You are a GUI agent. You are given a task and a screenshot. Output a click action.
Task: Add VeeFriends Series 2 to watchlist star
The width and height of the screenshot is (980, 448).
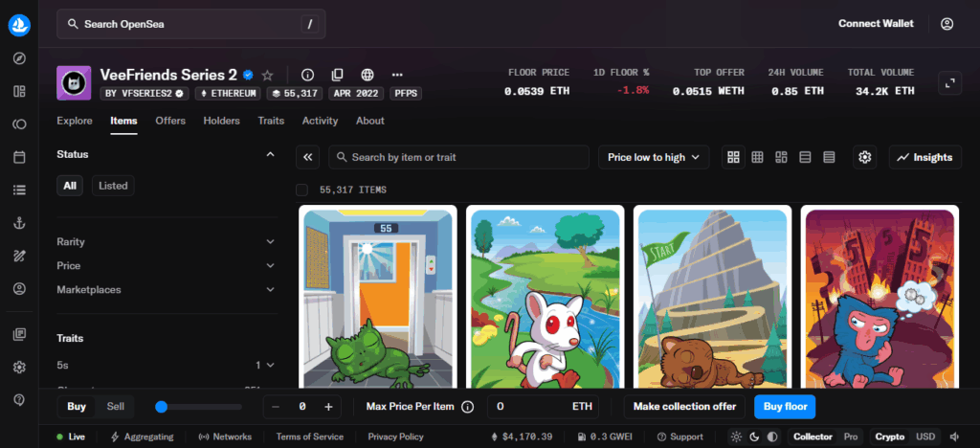268,75
